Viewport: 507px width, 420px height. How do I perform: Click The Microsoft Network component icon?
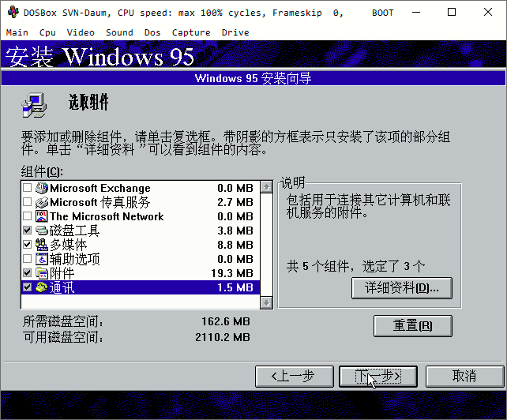42,216
